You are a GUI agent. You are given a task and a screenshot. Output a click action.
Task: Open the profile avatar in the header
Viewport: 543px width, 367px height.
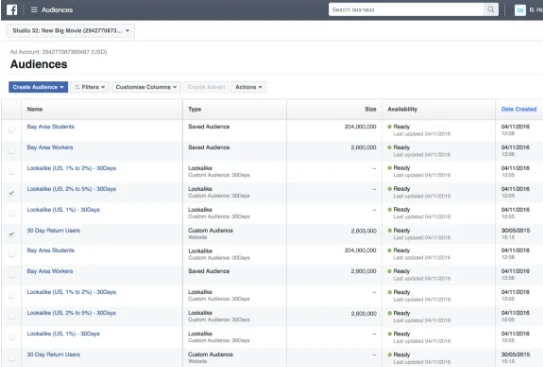520,10
